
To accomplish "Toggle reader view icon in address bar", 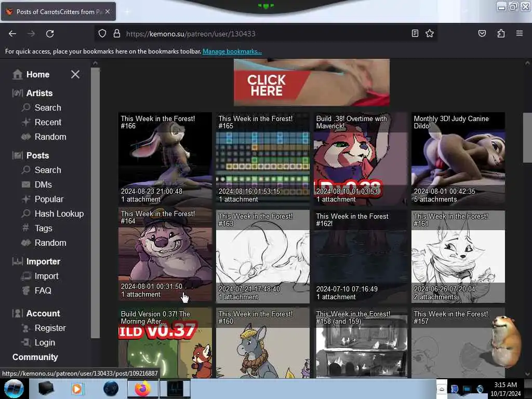I will 415,33.
